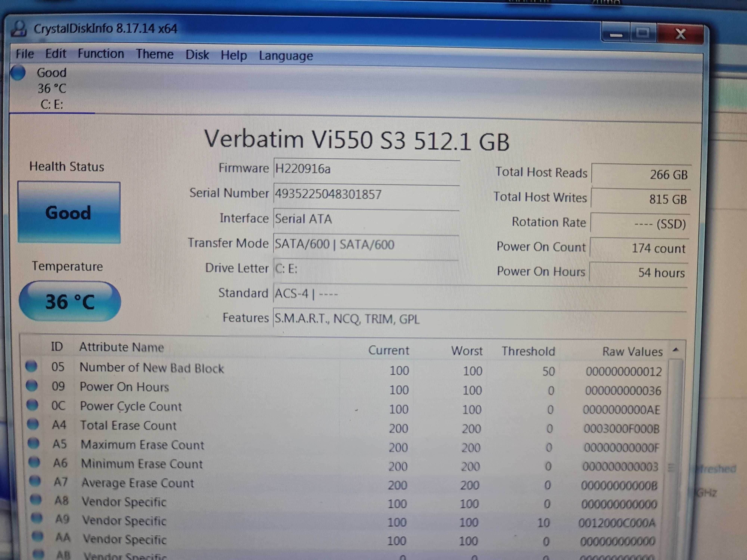Click the Drive Letter field
747x560 pixels.
pyautogui.click(x=365, y=269)
